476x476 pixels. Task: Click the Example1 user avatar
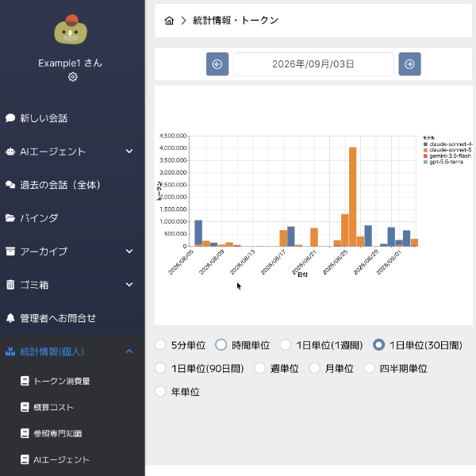(x=71, y=30)
